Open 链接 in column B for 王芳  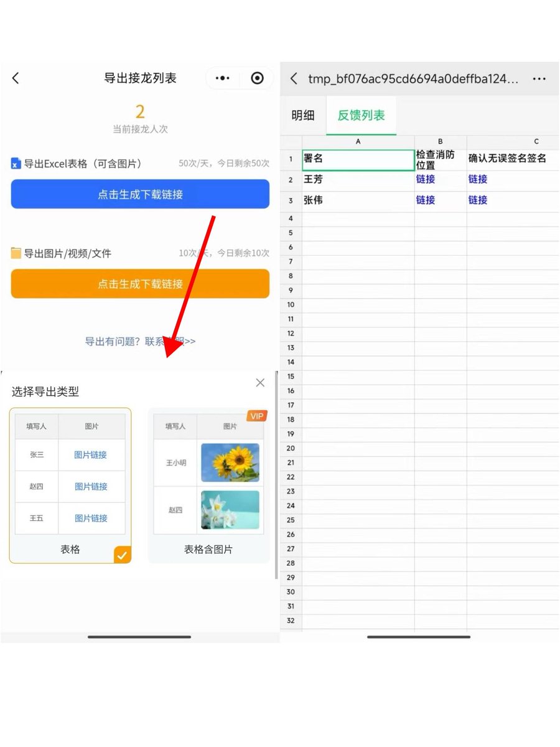coord(426,179)
